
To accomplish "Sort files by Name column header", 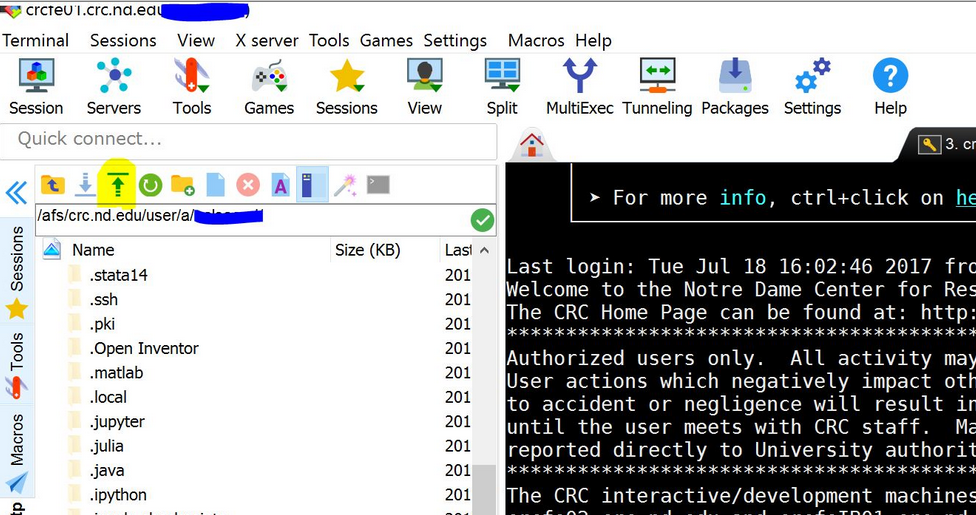I will click(x=93, y=250).
